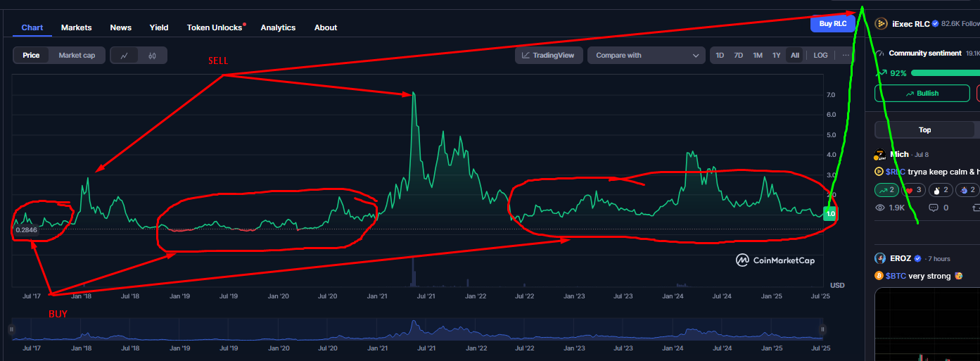Click the 0.2846 starting price label

pos(26,229)
